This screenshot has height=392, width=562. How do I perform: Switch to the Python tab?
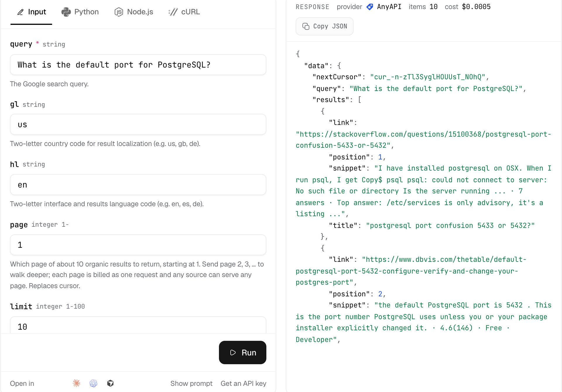tap(80, 12)
